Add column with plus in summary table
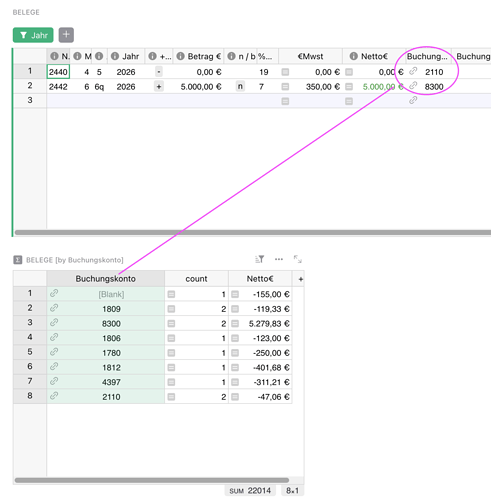 (300, 279)
